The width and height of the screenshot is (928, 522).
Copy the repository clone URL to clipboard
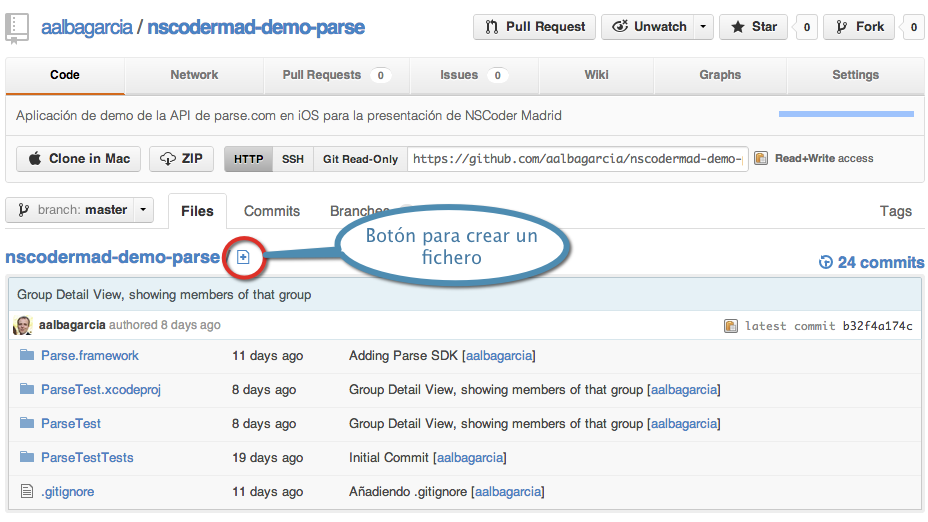point(761,158)
